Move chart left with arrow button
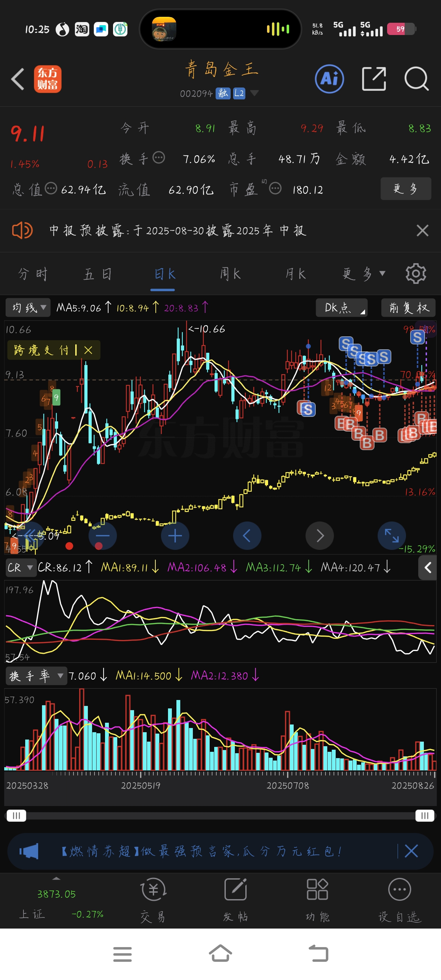 247,535
